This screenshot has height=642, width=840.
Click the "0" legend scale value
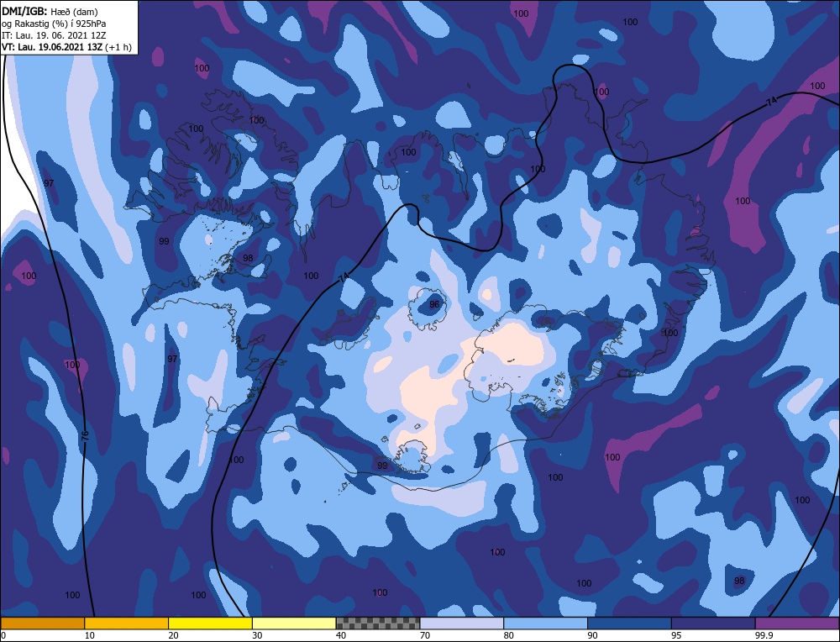[x=3, y=635]
